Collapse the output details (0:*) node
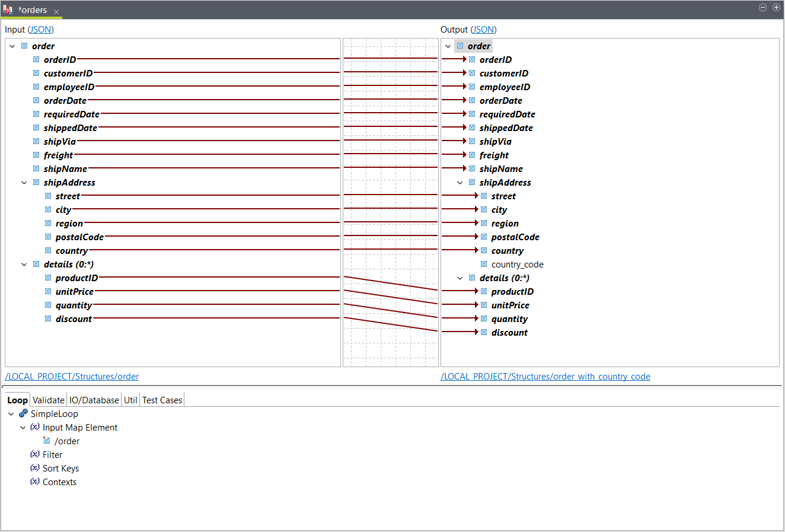The width and height of the screenshot is (785, 532). pyautogui.click(x=460, y=278)
